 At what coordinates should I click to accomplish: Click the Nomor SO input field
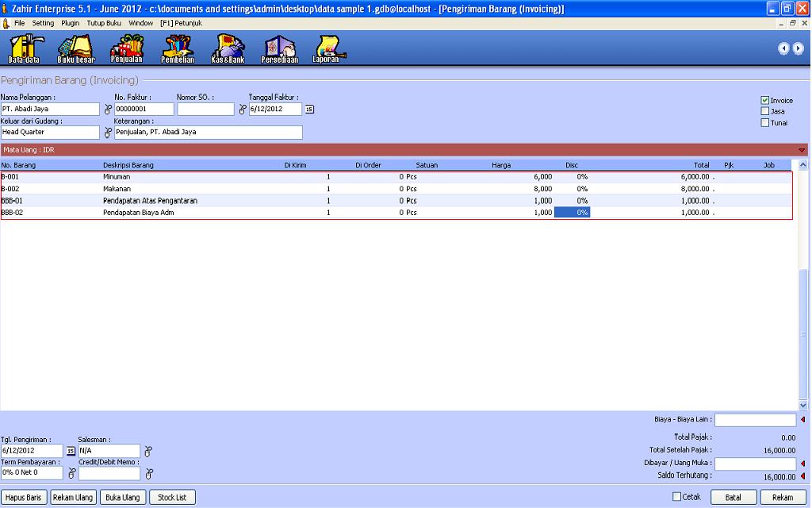pyautogui.click(x=205, y=109)
